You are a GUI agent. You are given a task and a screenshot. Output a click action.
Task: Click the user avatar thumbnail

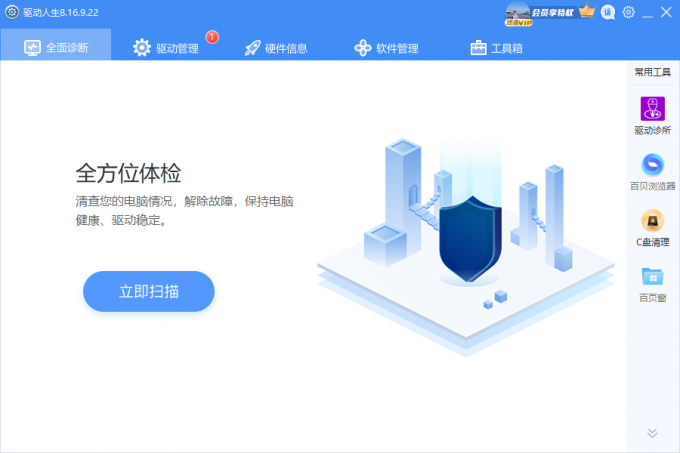point(518,13)
